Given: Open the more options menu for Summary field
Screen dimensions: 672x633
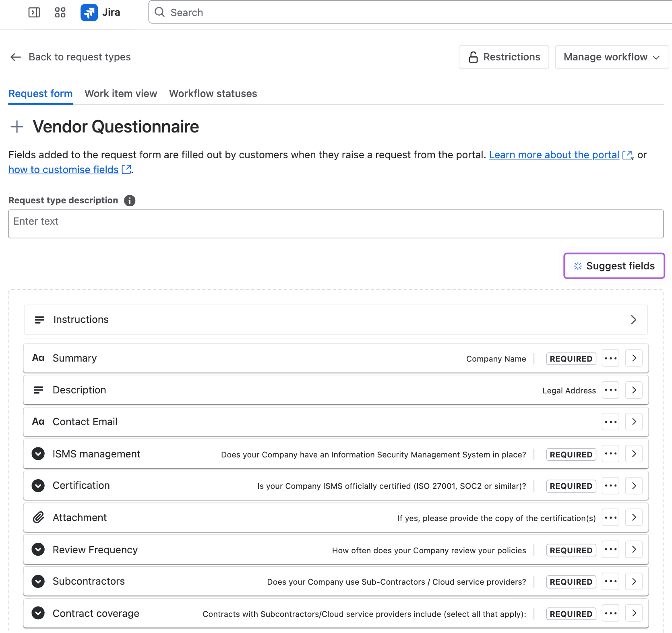Looking at the screenshot, I should click(610, 358).
